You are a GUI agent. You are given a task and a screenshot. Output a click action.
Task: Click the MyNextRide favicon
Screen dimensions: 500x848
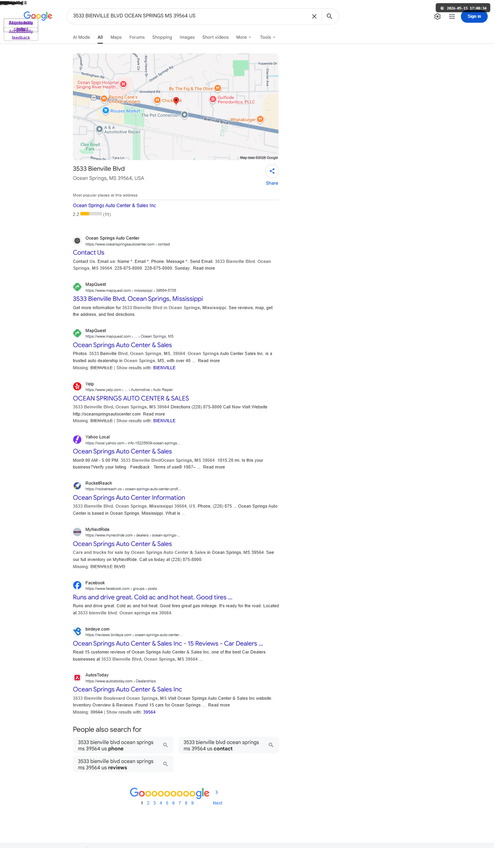(x=77, y=532)
